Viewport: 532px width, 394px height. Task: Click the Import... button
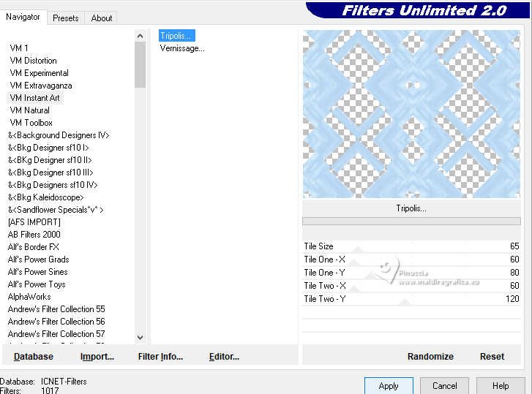[97, 357]
